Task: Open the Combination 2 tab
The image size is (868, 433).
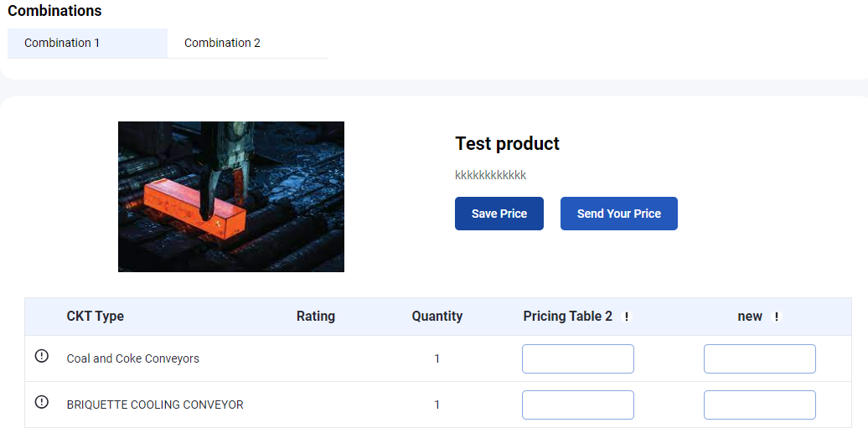Action: tap(247, 44)
